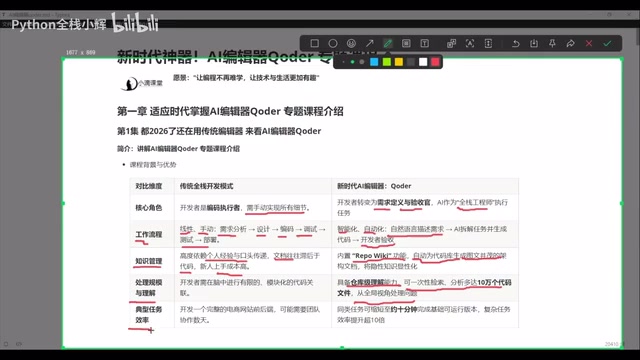Click cell starting "开发者是编码执行者"

(253, 207)
